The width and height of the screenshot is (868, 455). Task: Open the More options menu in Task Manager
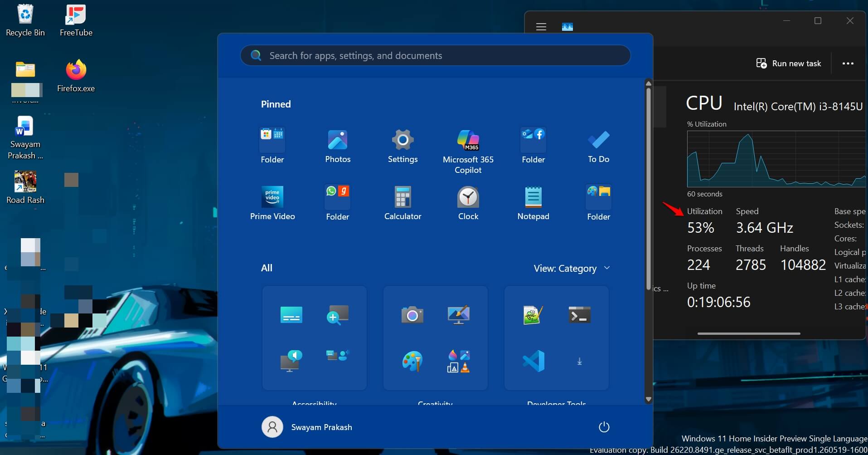[848, 64]
